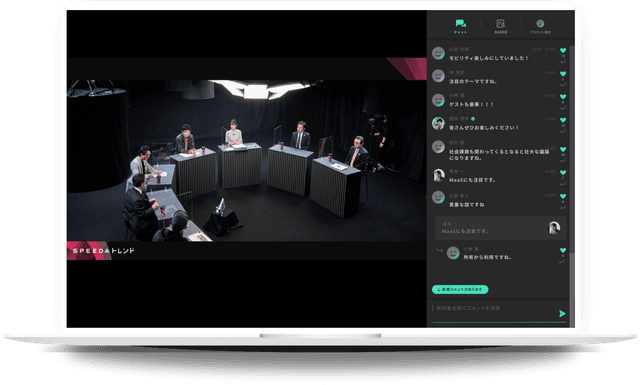Image resolution: width=640 pixels, height=385 pixels.
Task: Open the chat tab icon
Action: tap(460, 26)
